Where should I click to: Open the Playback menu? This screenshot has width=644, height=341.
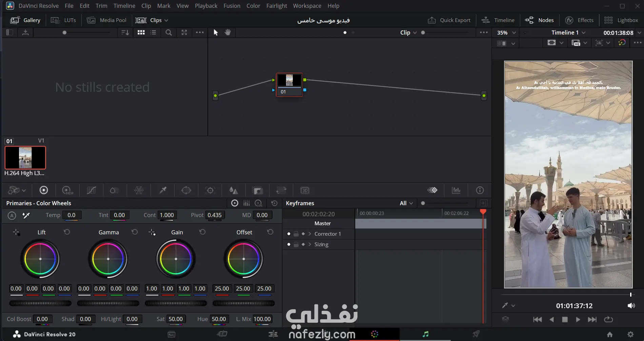[206, 6]
